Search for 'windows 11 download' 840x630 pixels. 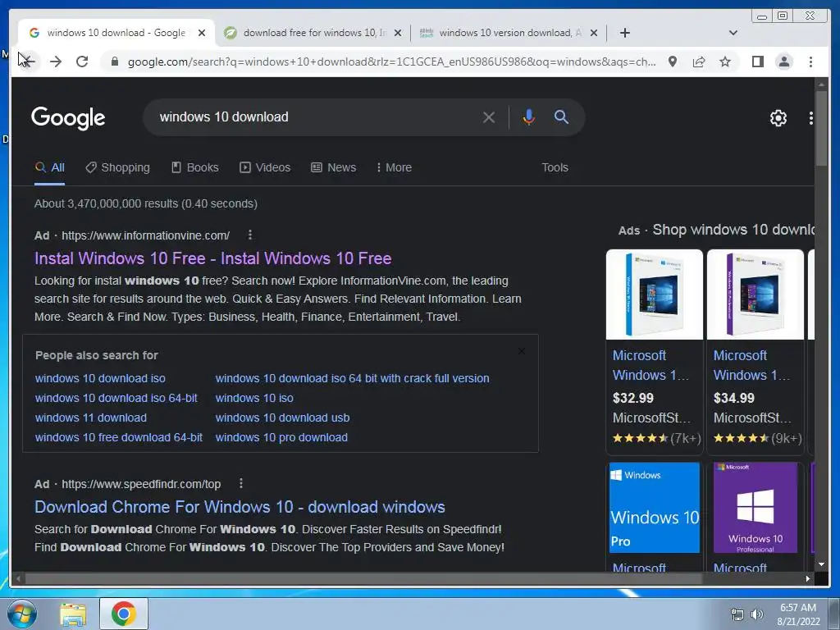(x=90, y=418)
